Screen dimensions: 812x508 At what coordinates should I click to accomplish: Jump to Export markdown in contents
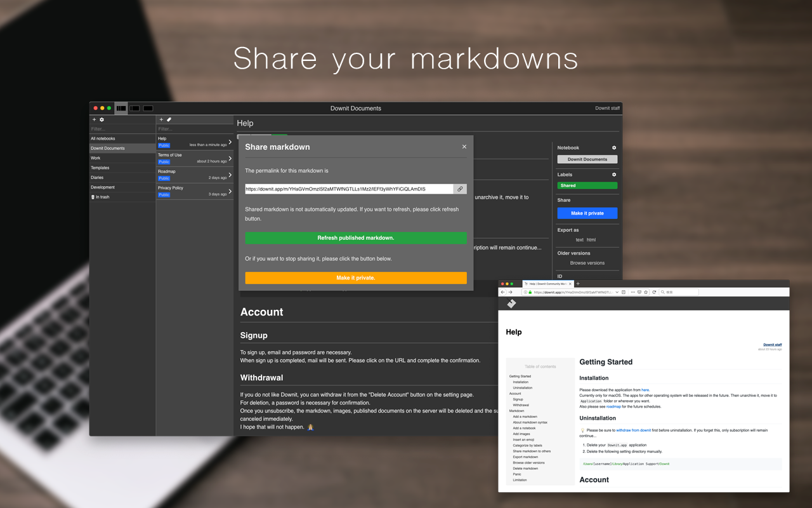525,457
